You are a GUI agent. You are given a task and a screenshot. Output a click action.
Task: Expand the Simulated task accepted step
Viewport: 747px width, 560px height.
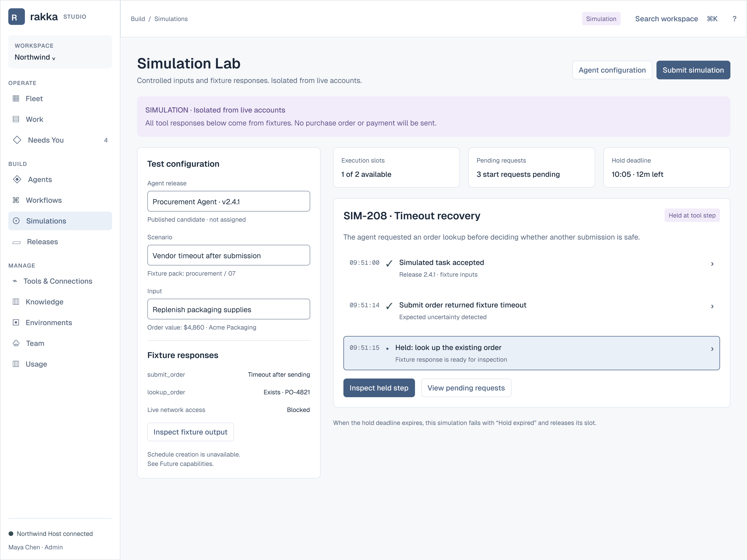click(x=712, y=264)
